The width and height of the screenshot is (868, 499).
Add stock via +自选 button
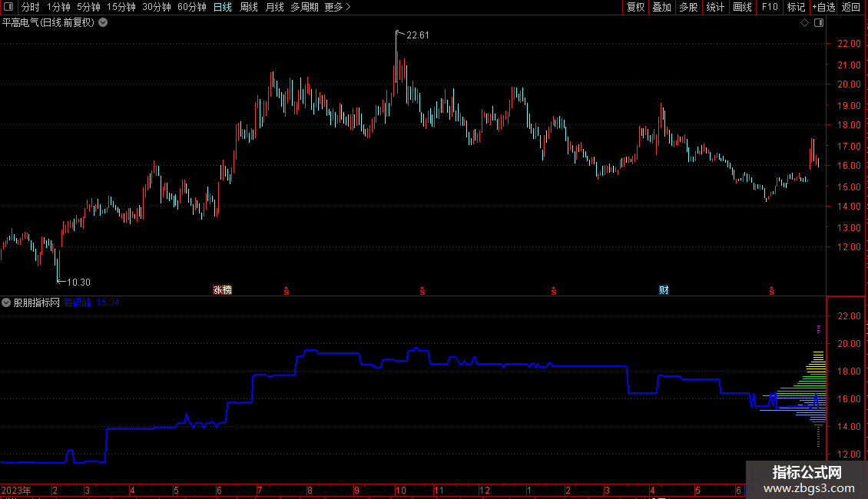(823, 7)
